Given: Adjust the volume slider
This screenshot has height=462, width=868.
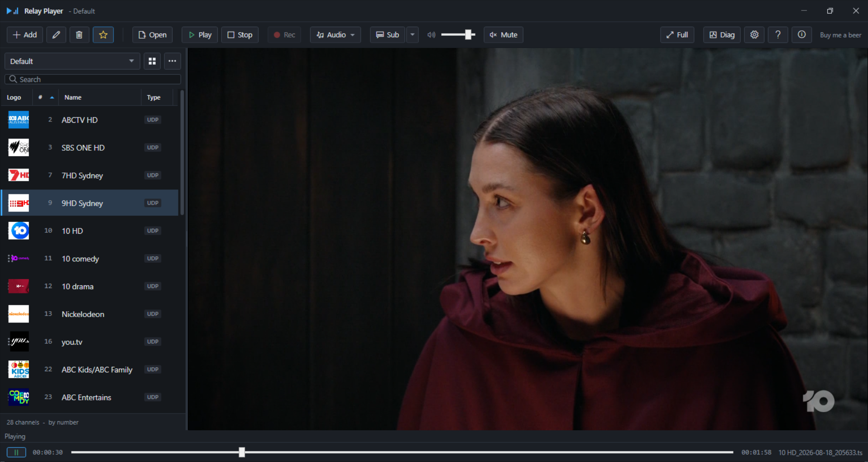Looking at the screenshot, I should click(458, 35).
